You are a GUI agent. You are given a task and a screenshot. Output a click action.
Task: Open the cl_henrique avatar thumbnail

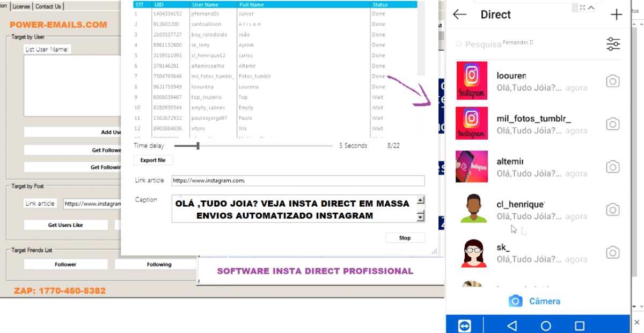click(474, 208)
